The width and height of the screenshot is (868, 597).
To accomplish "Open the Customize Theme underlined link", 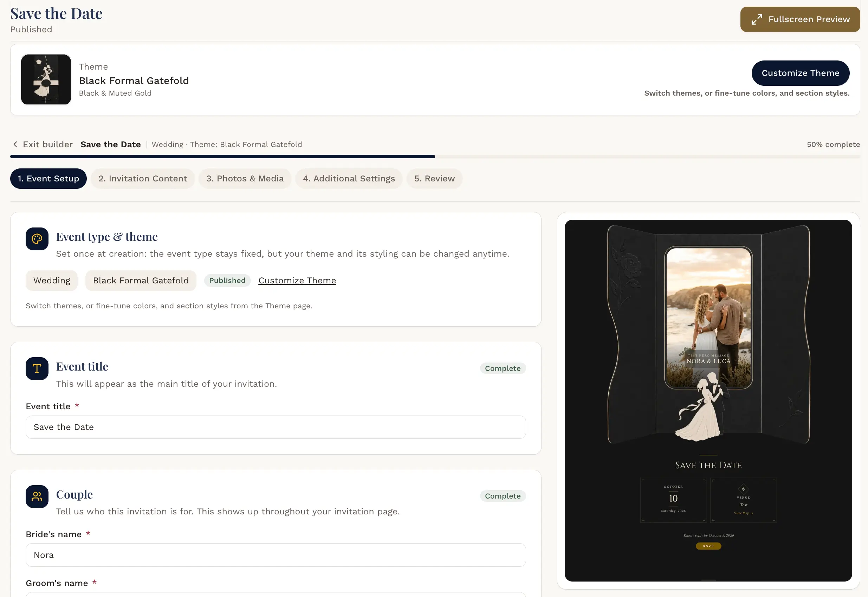I will pyautogui.click(x=297, y=281).
